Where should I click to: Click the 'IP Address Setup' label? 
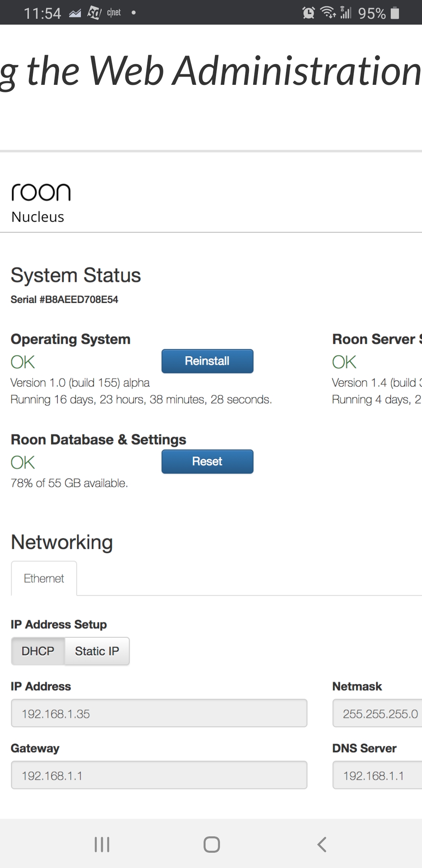pyautogui.click(x=59, y=624)
